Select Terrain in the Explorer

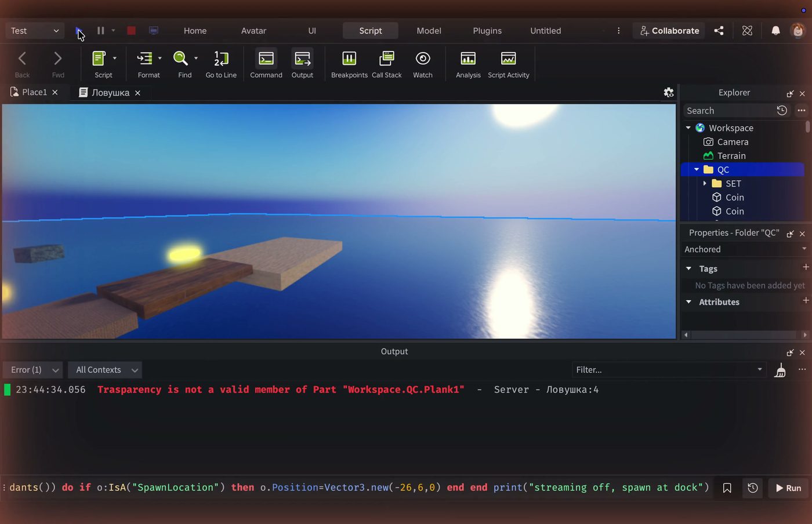[731, 155]
